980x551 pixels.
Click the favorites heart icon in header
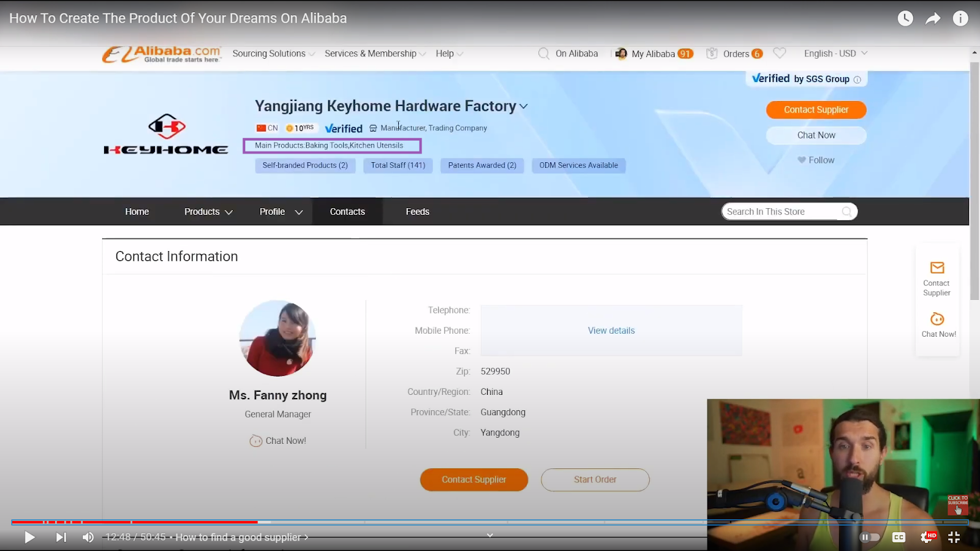[779, 53]
